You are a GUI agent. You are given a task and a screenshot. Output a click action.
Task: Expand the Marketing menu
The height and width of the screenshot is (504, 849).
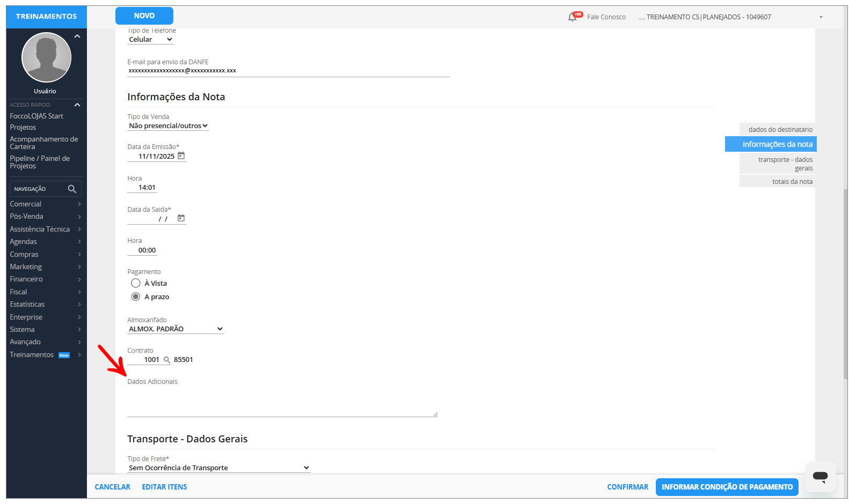(45, 267)
